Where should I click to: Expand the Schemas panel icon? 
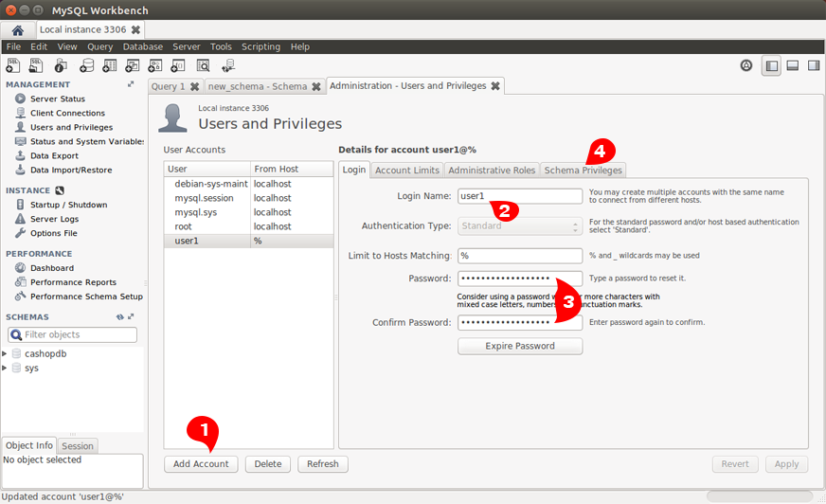point(131,316)
